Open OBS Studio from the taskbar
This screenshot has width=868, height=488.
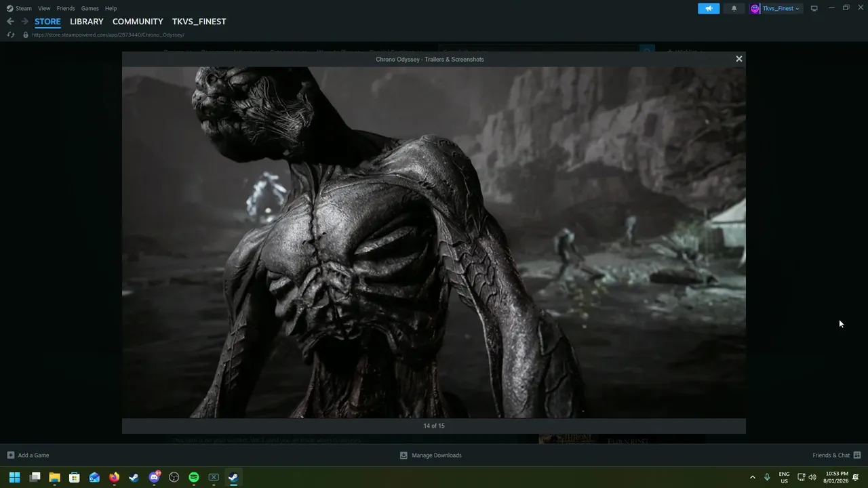coord(174,477)
